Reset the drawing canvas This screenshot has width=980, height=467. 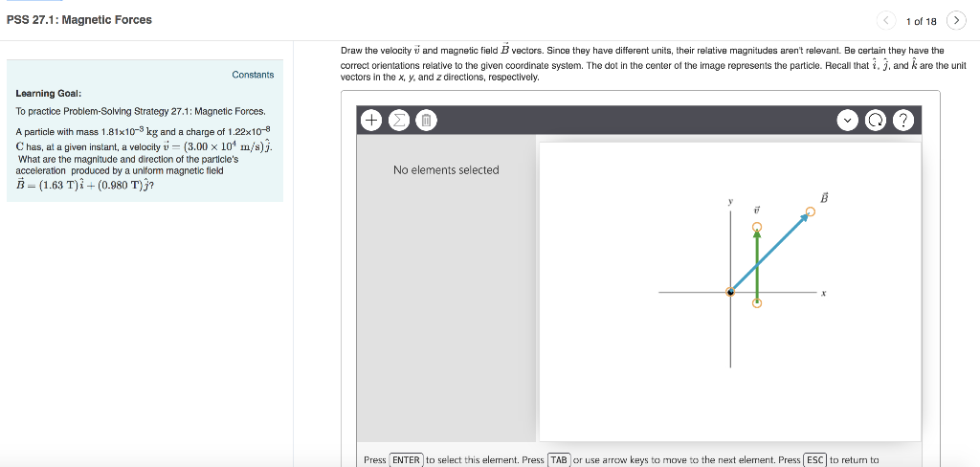tap(875, 120)
